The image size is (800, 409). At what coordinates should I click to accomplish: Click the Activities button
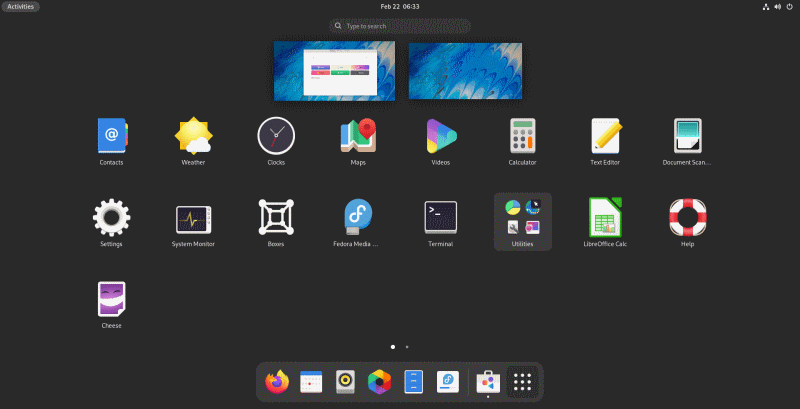coord(21,6)
